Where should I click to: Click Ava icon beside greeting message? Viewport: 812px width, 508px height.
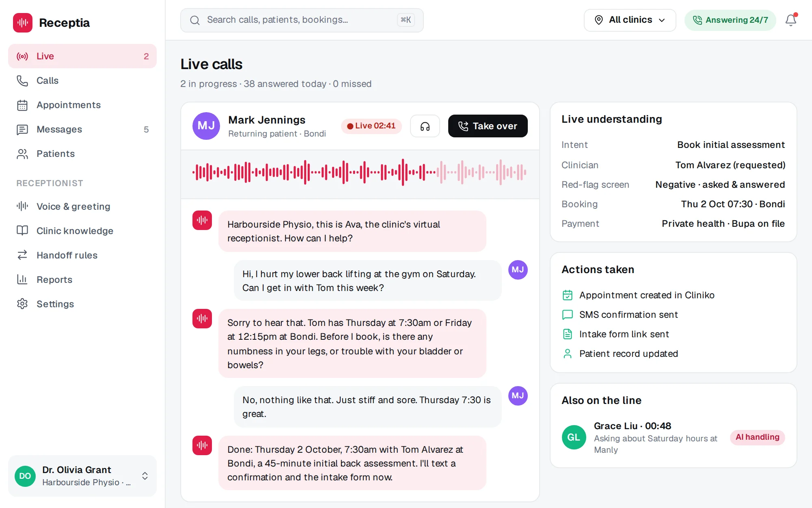[202, 220]
